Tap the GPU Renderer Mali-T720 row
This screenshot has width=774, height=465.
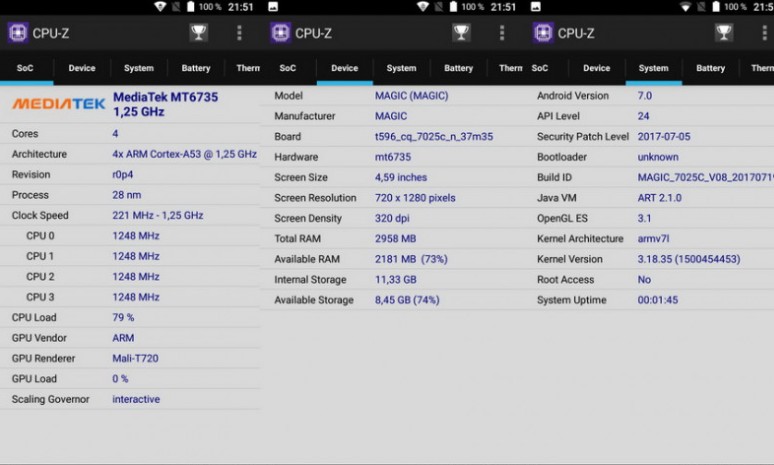click(130, 358)
